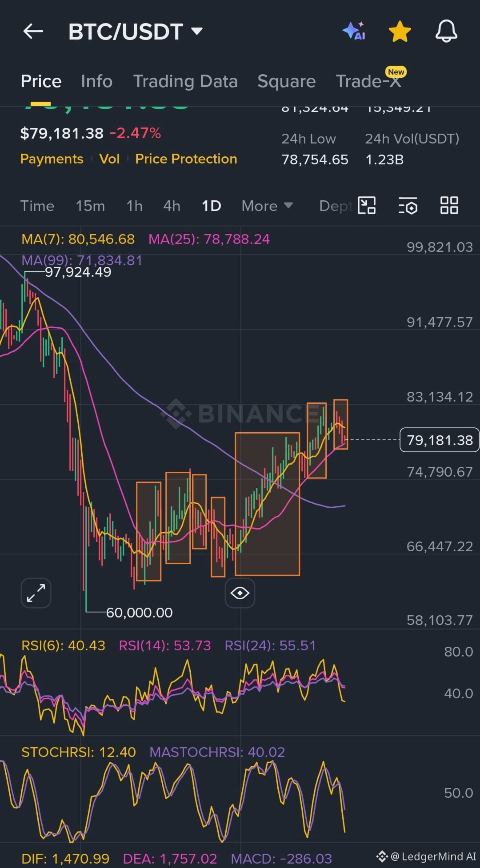The width and height of the screenshot is (480, 868).
Task: Tap the RSI(24) indicator reading
Action: 270,645
